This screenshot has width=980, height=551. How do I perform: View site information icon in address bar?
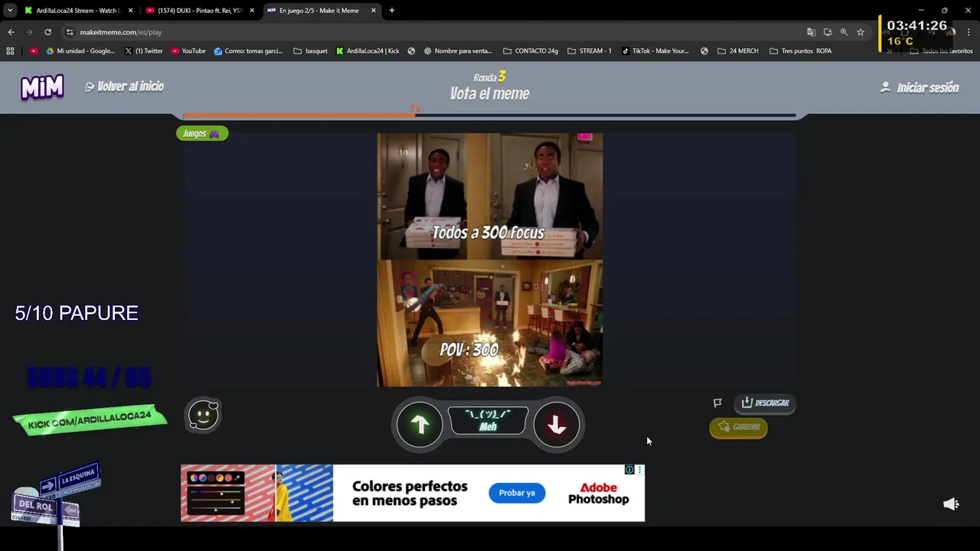tap(70, 32)
